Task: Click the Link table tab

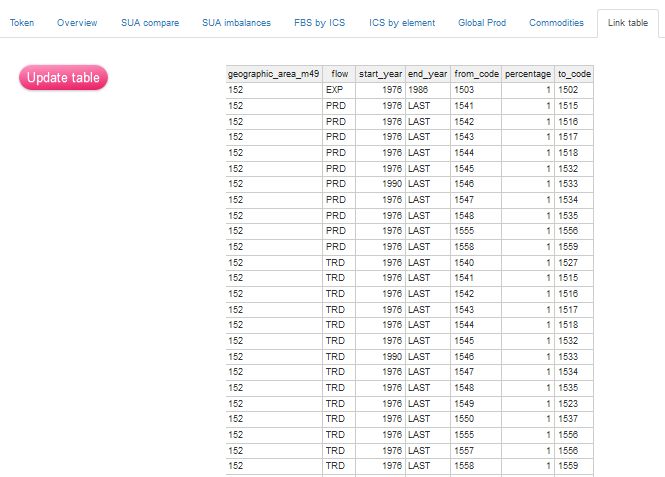Action: (627, 22)
